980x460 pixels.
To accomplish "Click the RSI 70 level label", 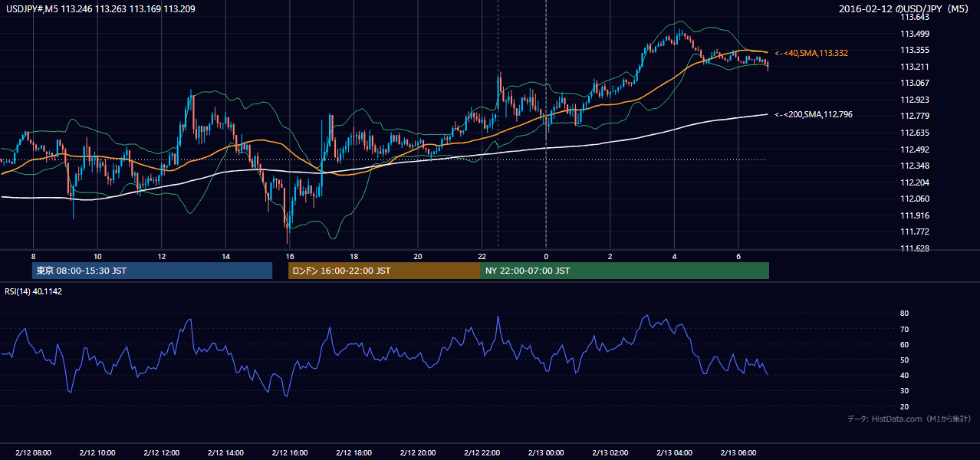I will click(x=904, y=329).
